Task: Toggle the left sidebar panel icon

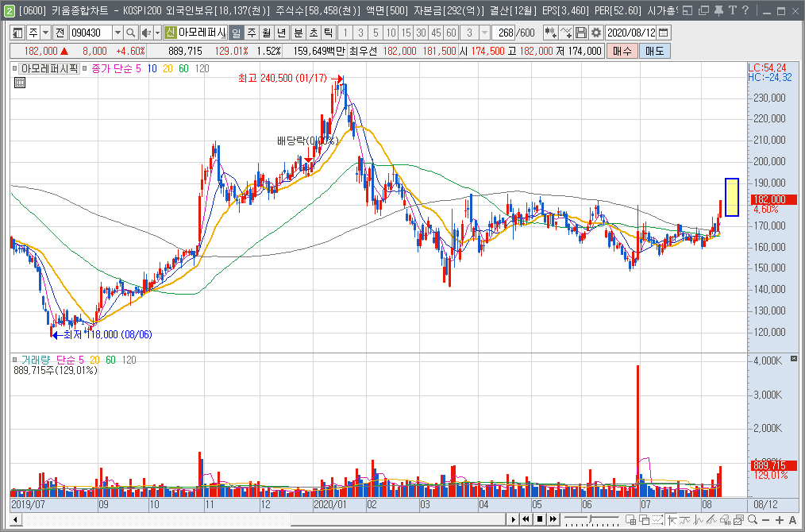Action: [x=18, y=33]
